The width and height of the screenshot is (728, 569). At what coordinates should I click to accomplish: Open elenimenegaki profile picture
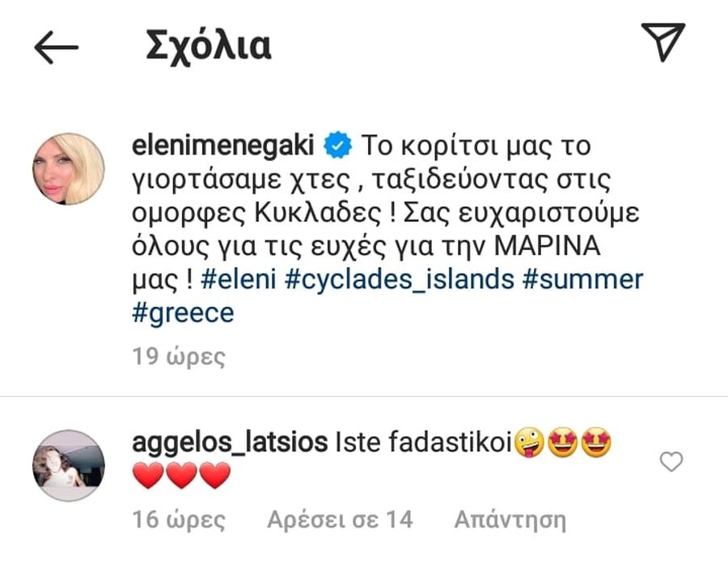pyautogui.click(x=69, y=168)
